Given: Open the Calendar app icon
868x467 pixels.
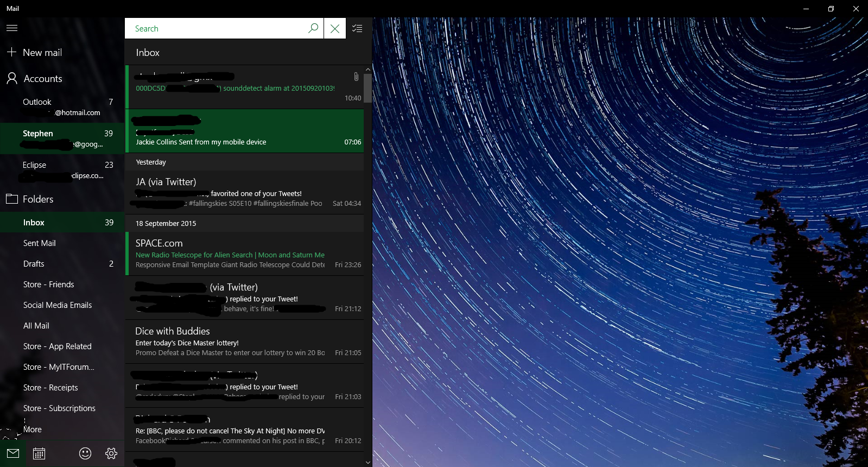Looking at the screenshot, I should (39, 453).
